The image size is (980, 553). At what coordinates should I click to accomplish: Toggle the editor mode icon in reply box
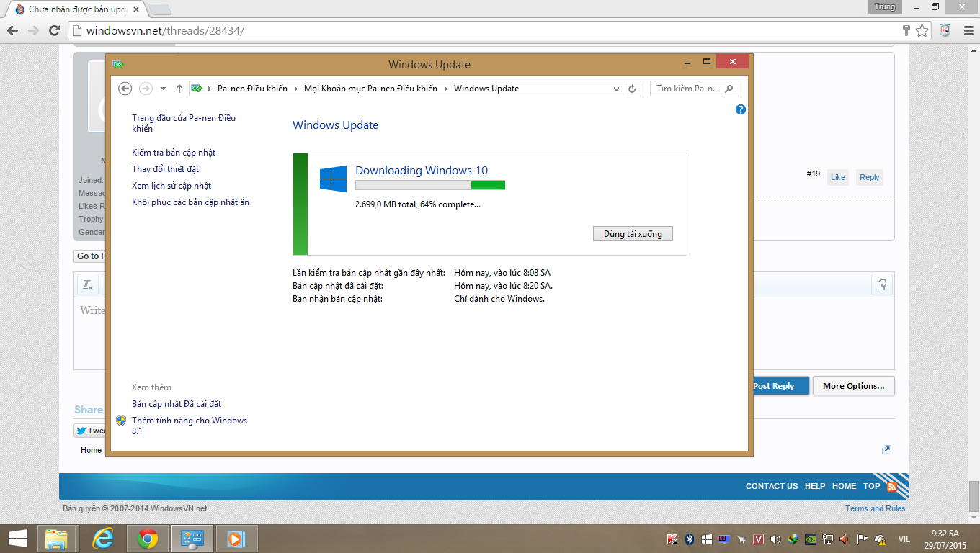tap(881, 285)
